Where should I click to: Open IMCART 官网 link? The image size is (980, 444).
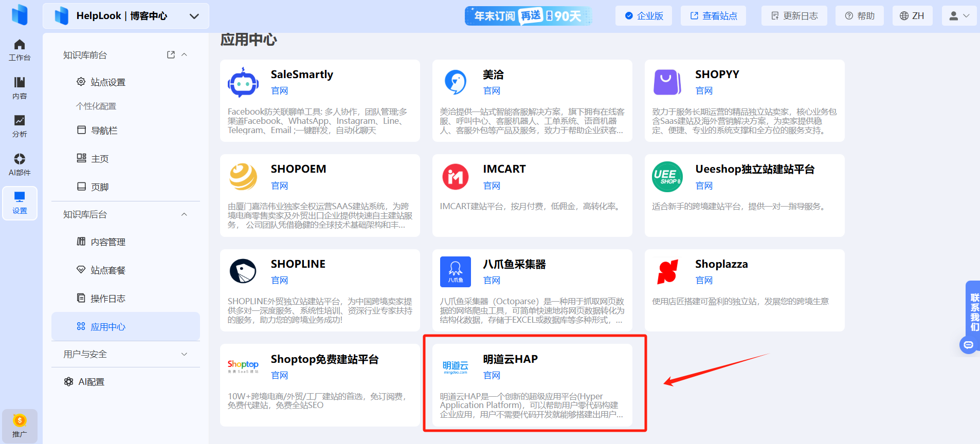[492, 186]
